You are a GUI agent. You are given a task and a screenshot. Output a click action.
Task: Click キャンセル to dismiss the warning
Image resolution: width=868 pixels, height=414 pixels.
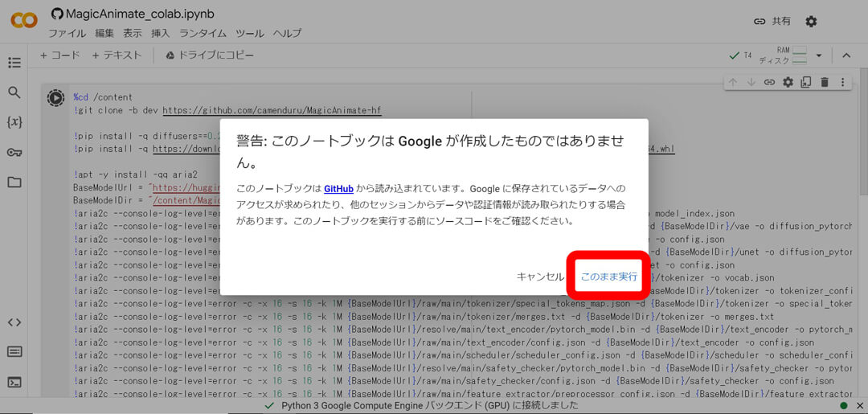click(x=540, y=277)
